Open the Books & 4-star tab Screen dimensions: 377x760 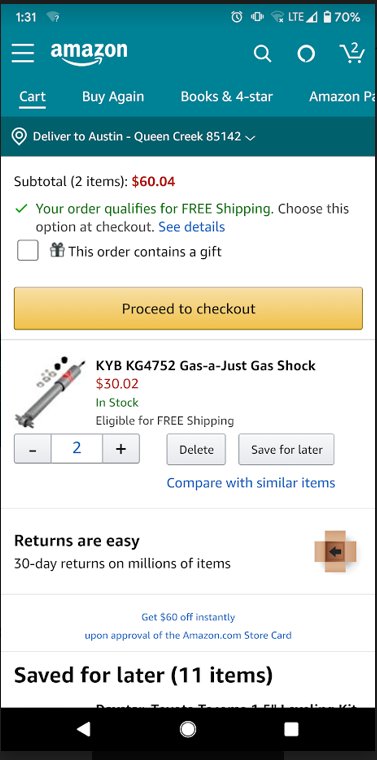pyautogui.click(x=227, y=96)
